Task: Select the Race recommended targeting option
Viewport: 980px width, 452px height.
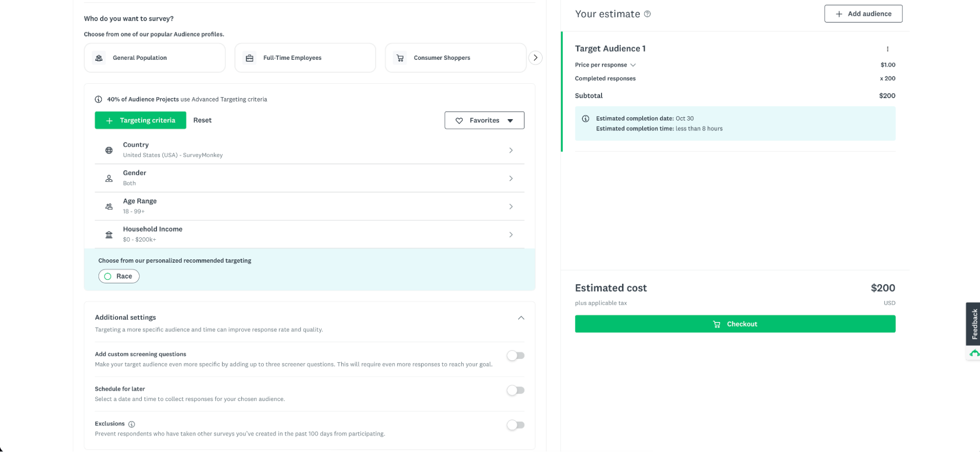Action: point(119,276)
